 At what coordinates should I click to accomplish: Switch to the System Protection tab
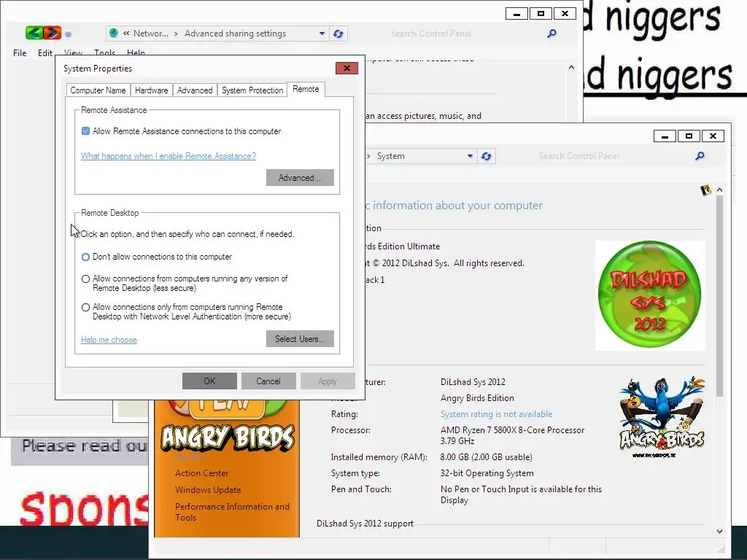pos(252,90)
